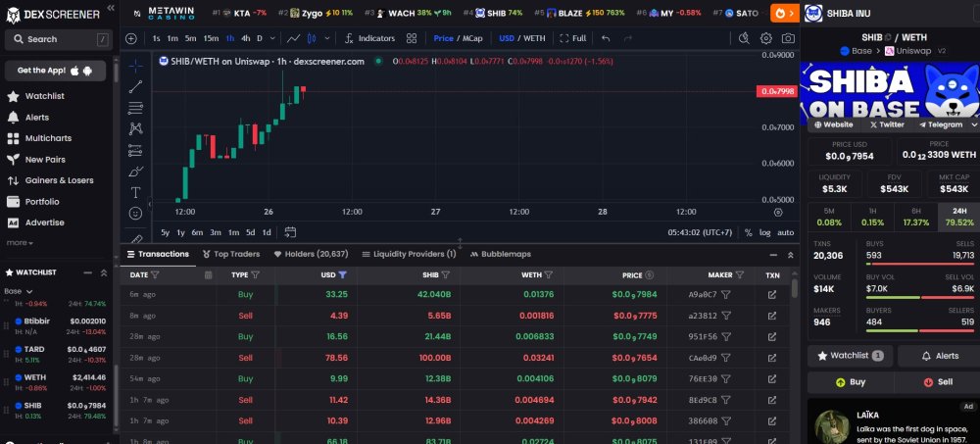Take a chart snapshot with camera icon
The height and width of the screenshot is (444, 980).
coord(789,38)
